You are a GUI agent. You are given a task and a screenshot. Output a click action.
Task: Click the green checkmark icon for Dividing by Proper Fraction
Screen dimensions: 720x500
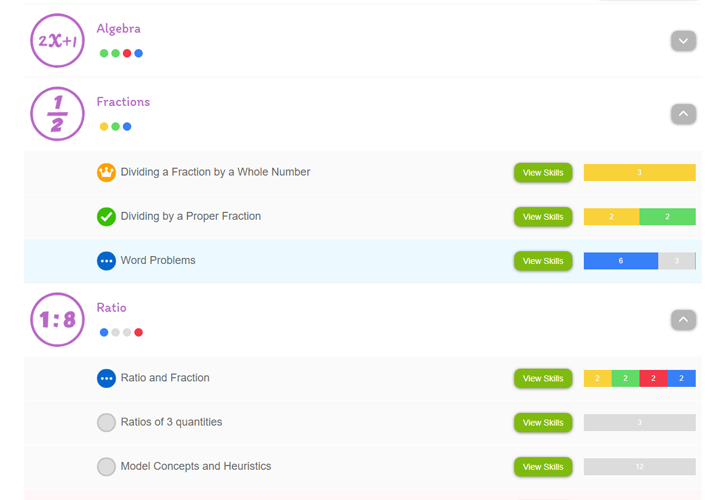[106, 216]
